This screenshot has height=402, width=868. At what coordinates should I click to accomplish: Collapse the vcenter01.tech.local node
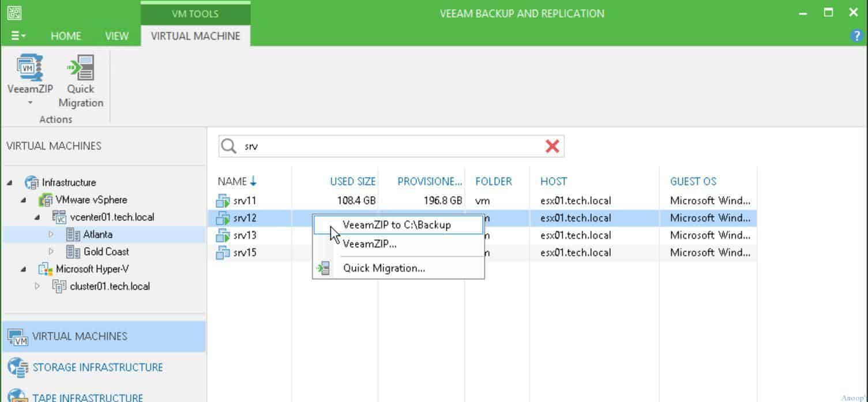tap(37, 217)
